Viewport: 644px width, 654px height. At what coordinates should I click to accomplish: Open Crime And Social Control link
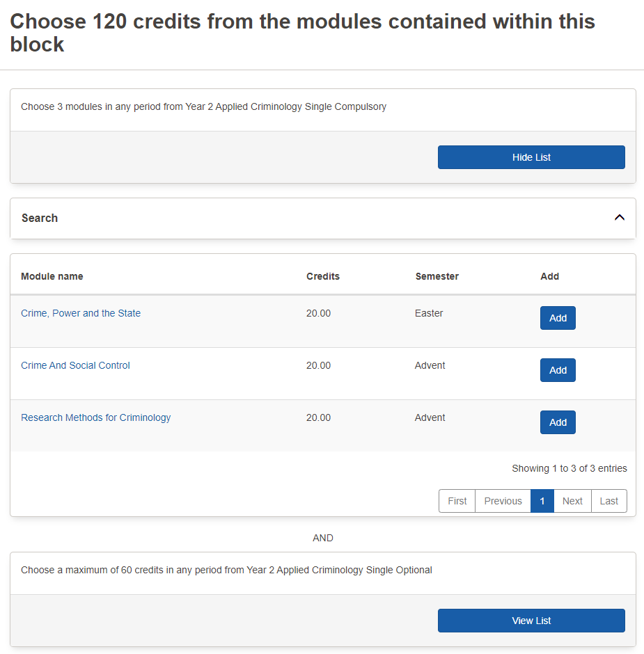click(x=75, y=365)
